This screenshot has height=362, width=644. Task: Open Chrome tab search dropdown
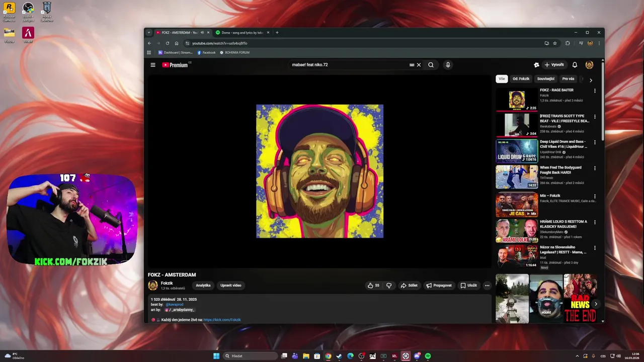(148, 33)
